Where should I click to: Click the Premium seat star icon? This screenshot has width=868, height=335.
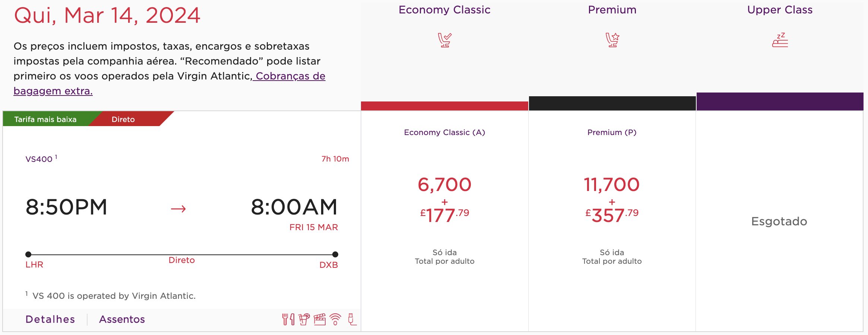612,40
